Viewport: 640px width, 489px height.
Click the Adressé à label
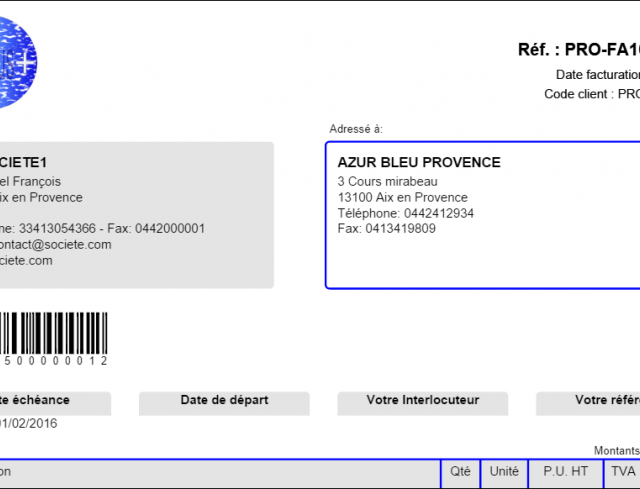point(356,129)
